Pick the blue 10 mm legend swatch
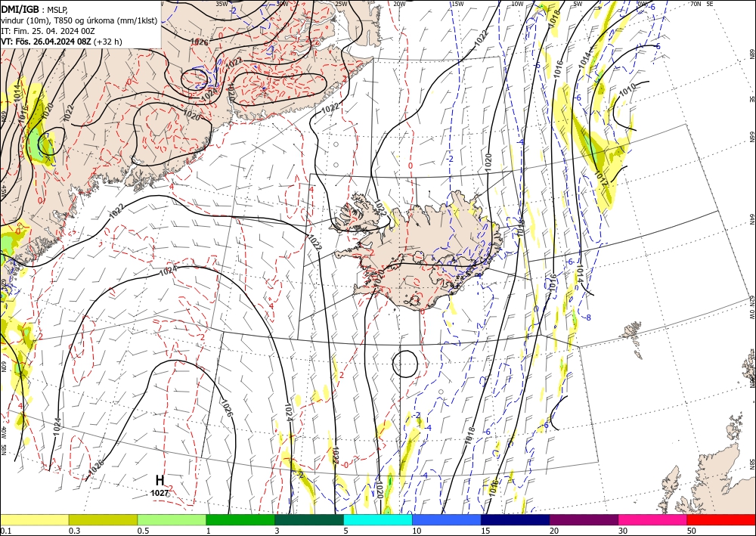Image resolution: width=756 pixels, height=536 pixels. coord(447,519)
